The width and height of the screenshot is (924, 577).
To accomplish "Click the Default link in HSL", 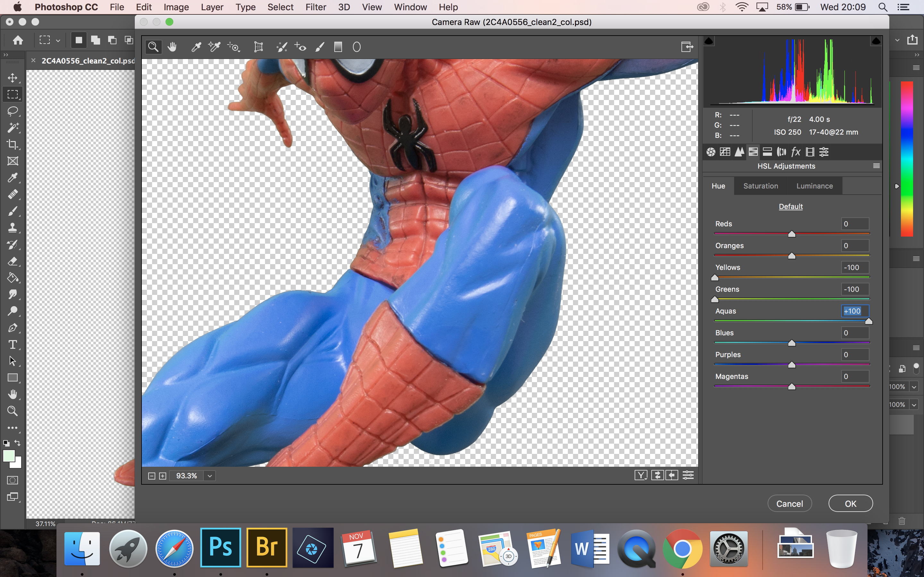I will click(790, 206).
